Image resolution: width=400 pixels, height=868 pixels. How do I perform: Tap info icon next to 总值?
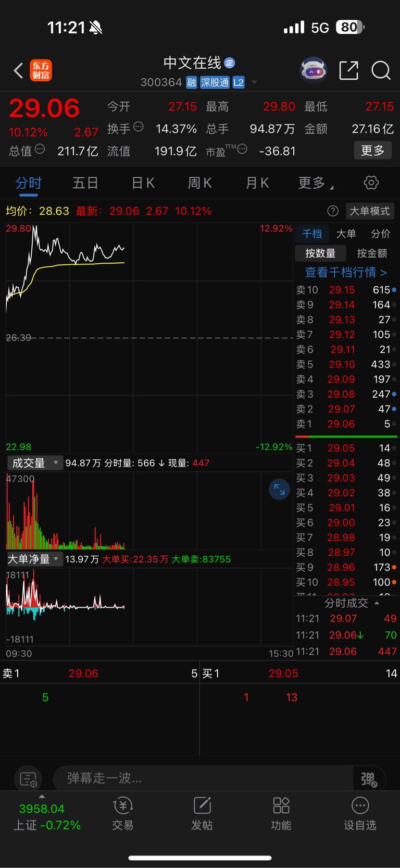pyautogui.click(x=40, y=150)
